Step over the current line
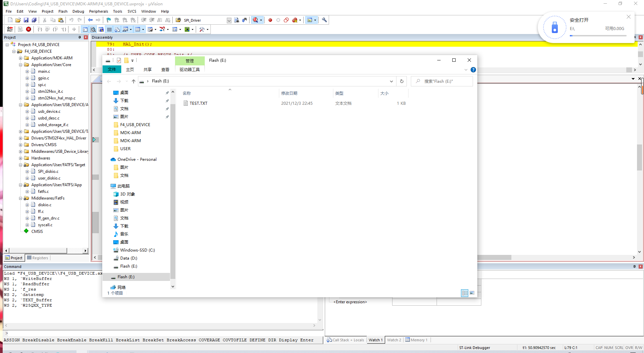 coord(48,29)
